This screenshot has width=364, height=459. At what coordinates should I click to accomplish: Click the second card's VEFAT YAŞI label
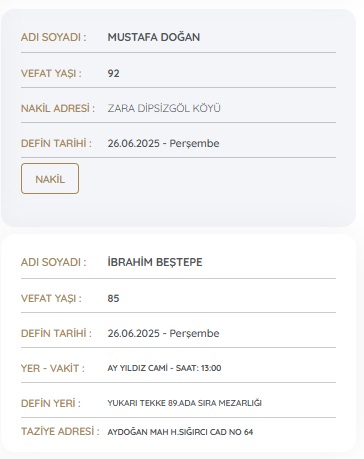pos(51,298)
